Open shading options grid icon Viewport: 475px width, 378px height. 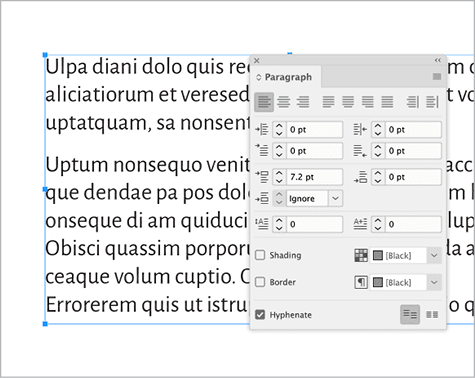[361, 255]
